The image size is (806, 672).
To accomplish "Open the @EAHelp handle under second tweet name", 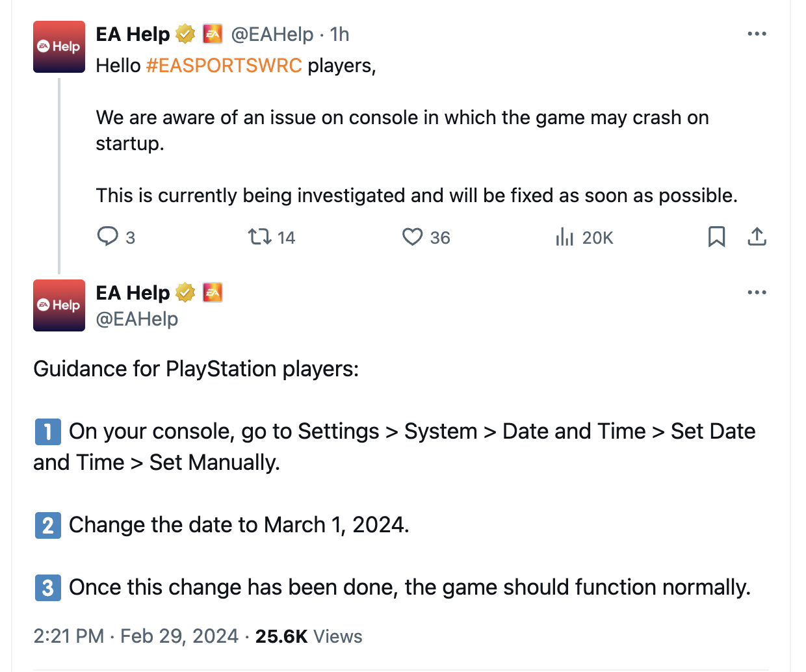I will [136, 319].
